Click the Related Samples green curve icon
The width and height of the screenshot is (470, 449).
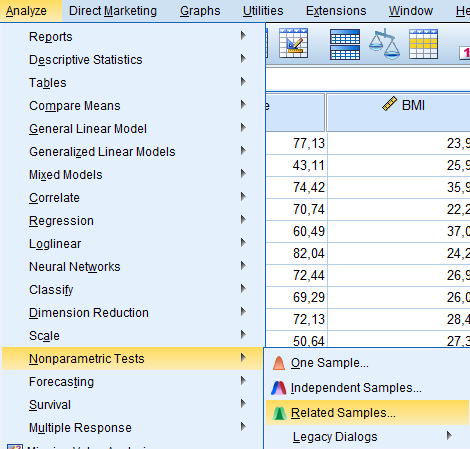pyautogui.click(x=279, y=413)
